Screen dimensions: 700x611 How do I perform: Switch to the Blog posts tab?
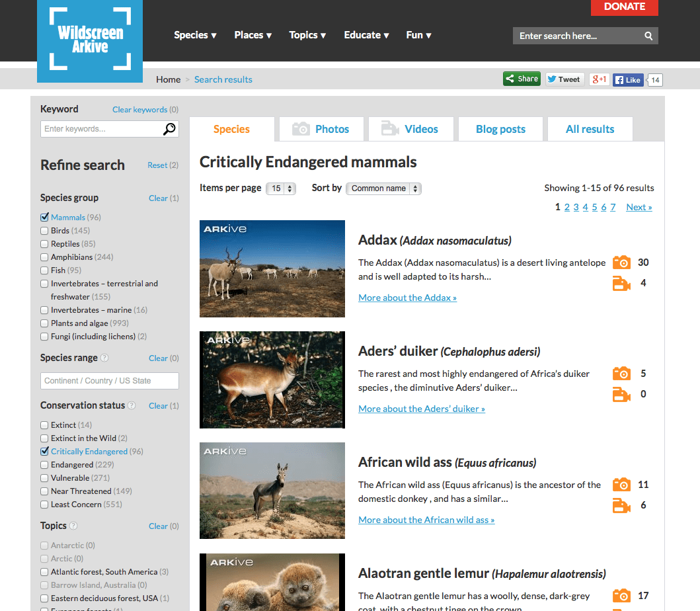500,129
